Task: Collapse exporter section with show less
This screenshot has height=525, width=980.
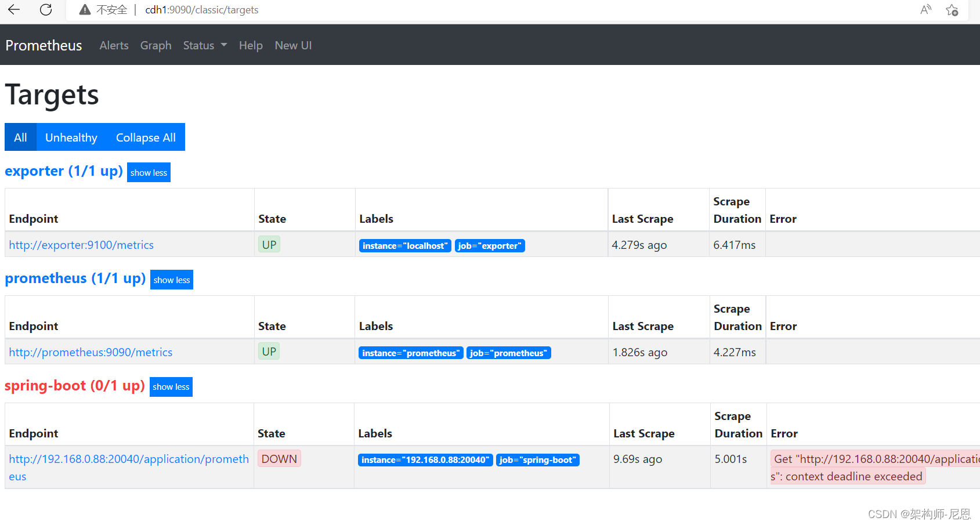Action: [x=149, y=172]
